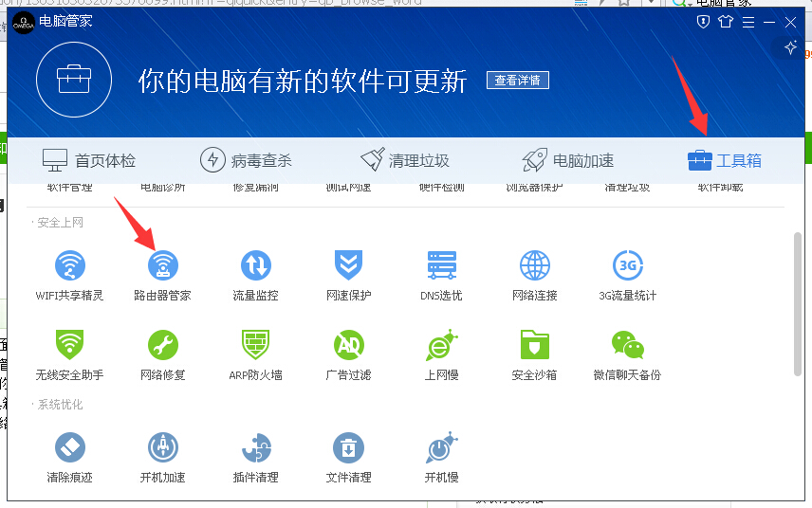Click the 安全上网 section label
Viewport: 812px width, 508px height.
coord(60,223)
